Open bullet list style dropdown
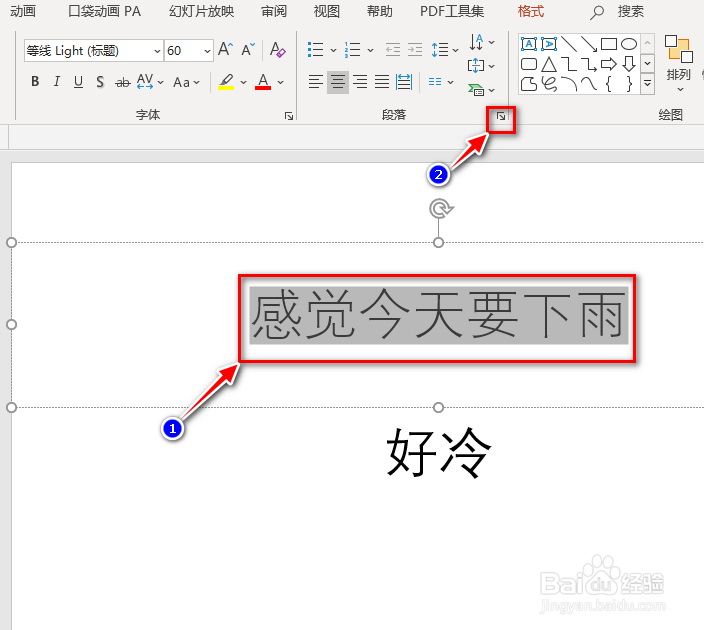This screenshot has height=630, width=704. point(333,50)
